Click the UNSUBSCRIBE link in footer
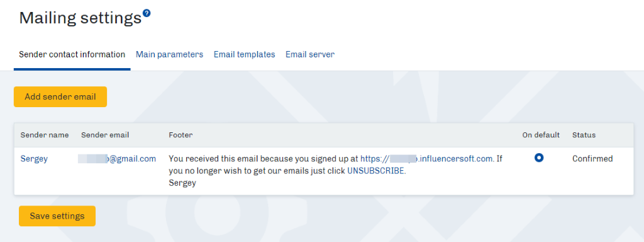644x242 pixels. [377, 171]
